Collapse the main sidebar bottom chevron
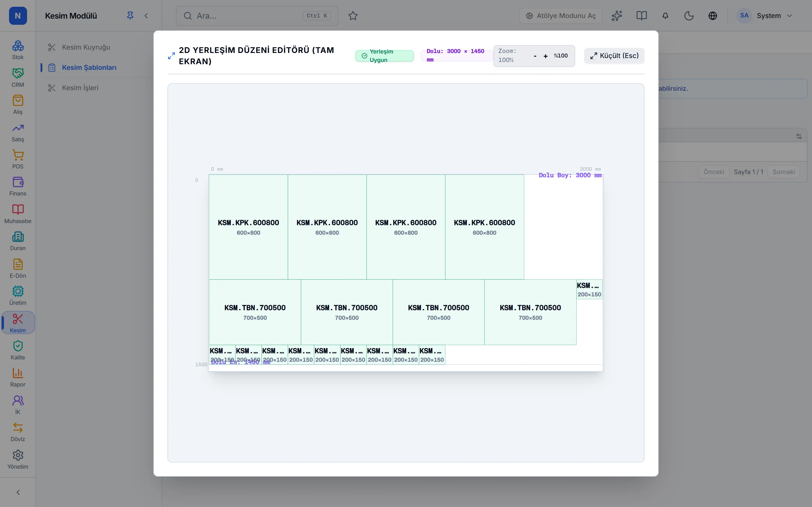 click(x=18, y=492)
